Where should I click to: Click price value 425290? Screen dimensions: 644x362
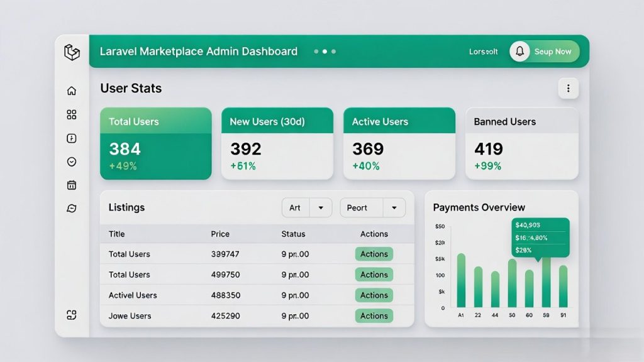tap(226, 315)
